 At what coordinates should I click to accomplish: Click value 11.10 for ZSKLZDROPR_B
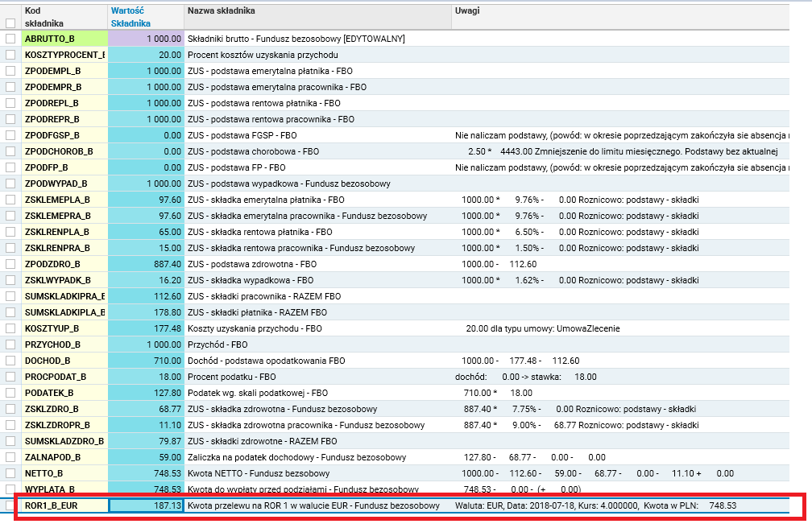pos(146,425)
